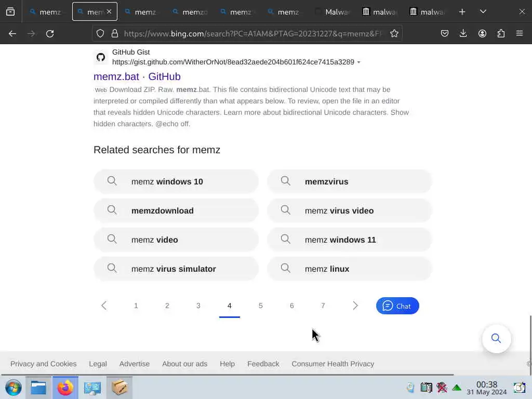Switch to the fourth memz tab
The width and height of the screenshot is (532, 399).
tap(189, 12)
